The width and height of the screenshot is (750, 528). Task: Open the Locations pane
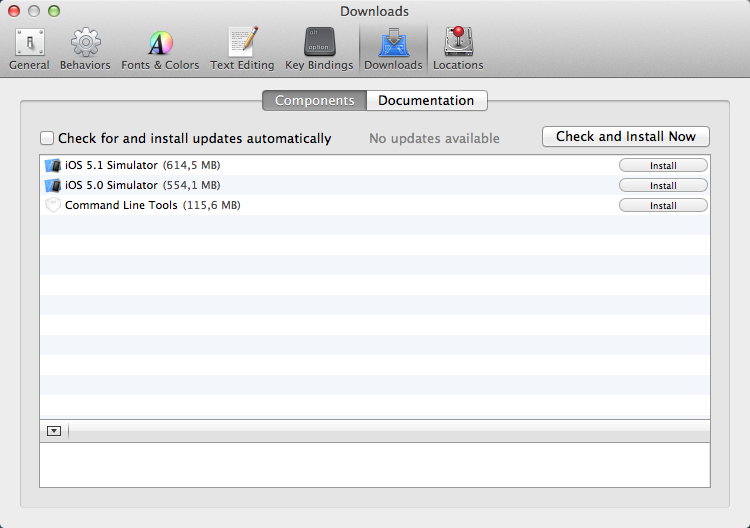(458, 49)
